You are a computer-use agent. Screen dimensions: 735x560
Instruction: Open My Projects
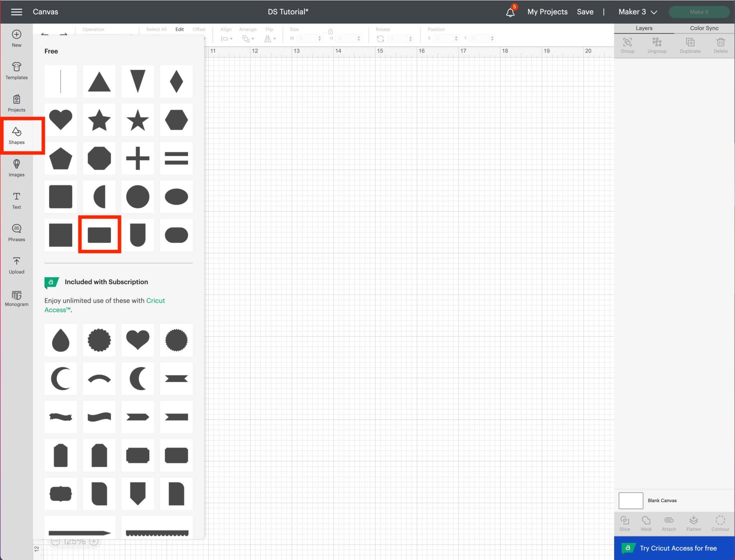click(x=547, y=12)
